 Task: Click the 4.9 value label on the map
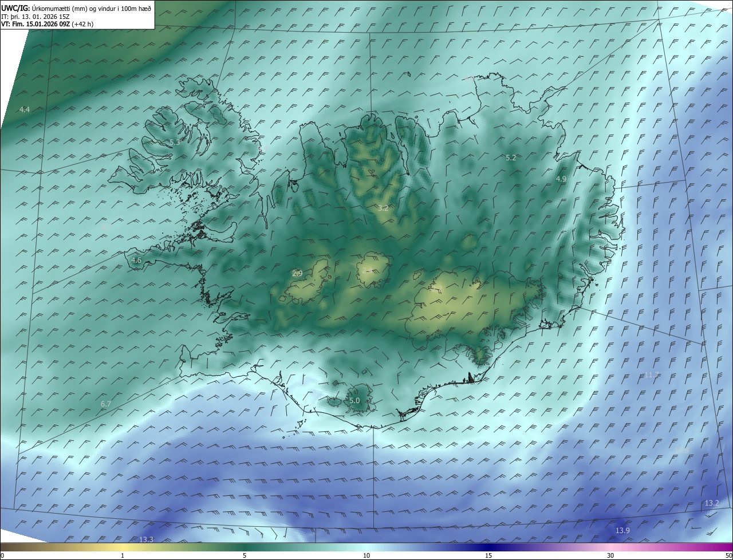[x=561, y=179]
